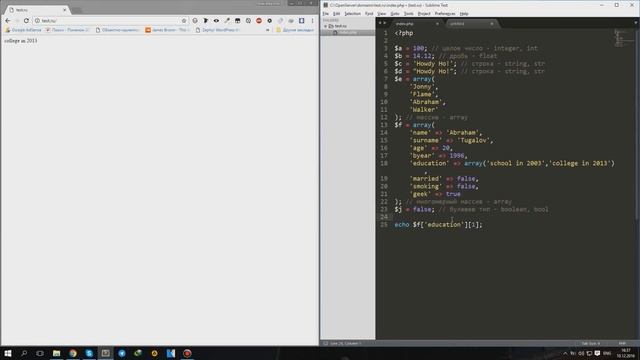The height and width of the screenshot is (360, 640).
Task: Click the red record icon in taskbar
Action: (187, 353)
